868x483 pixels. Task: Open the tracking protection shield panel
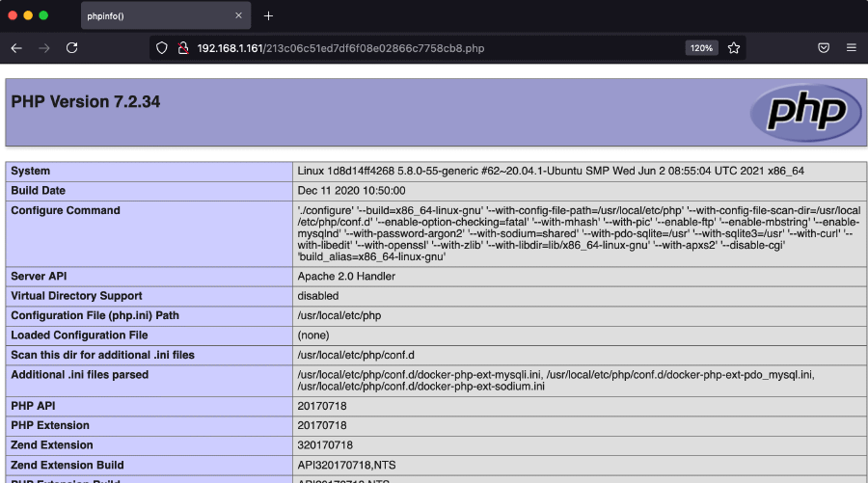[x=162, y=47]
